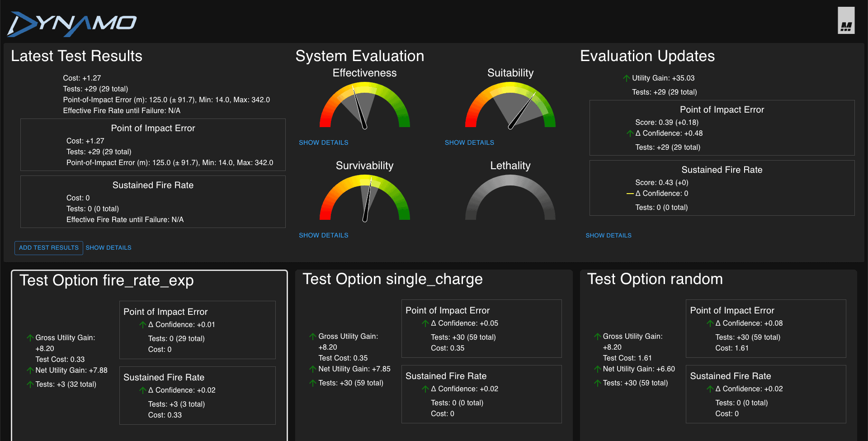This screenshot has height=441, width=868.
Task: Click the M logo icon in top-right corner
Action: pyautogui.click(x=846, y=21)
